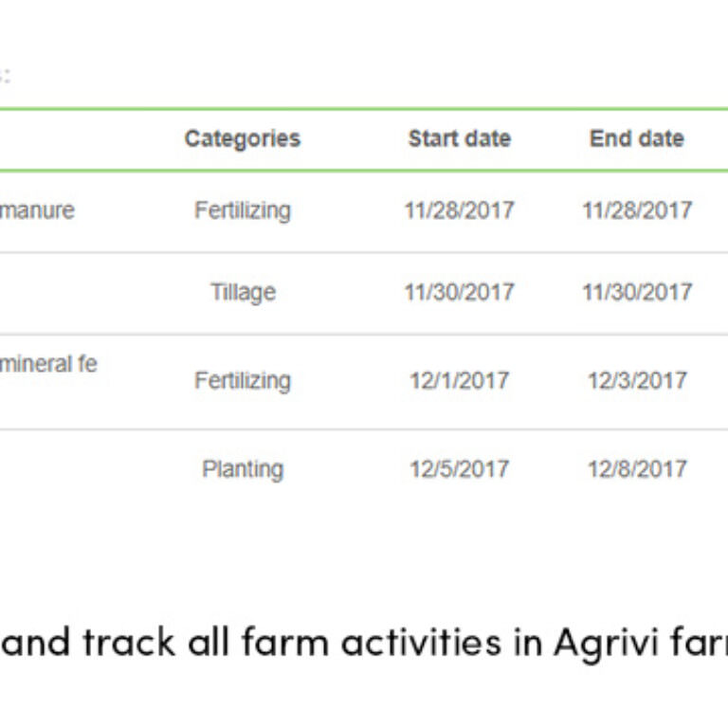Open the manure task name

(x=37, y=210)
